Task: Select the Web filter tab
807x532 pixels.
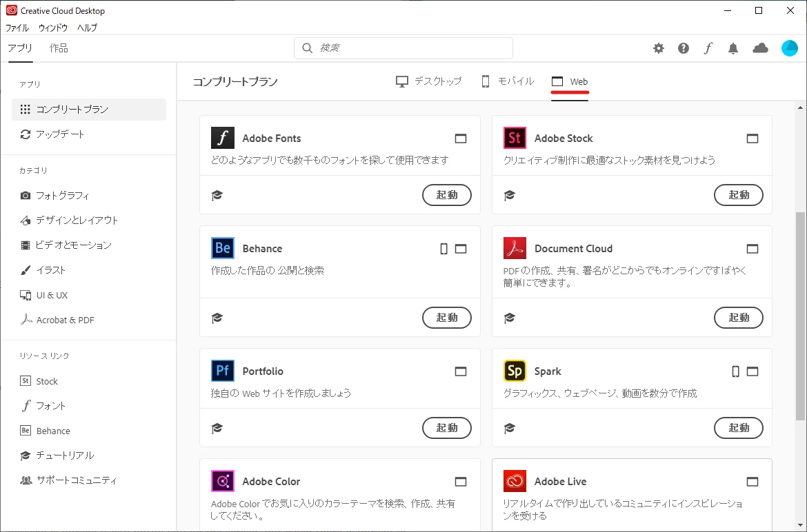Action: (569, 81)
